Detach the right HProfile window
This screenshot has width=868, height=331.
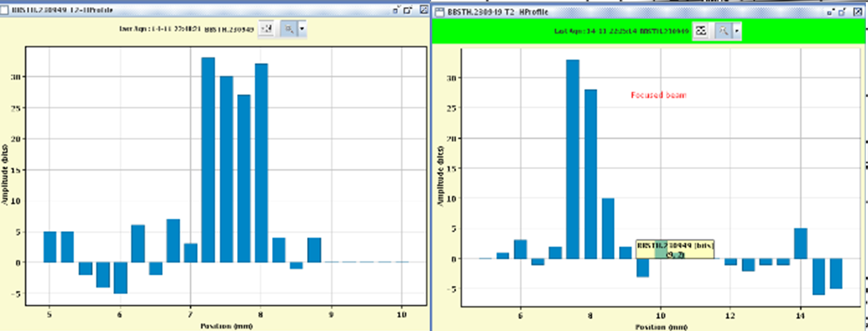click(842, 11)
